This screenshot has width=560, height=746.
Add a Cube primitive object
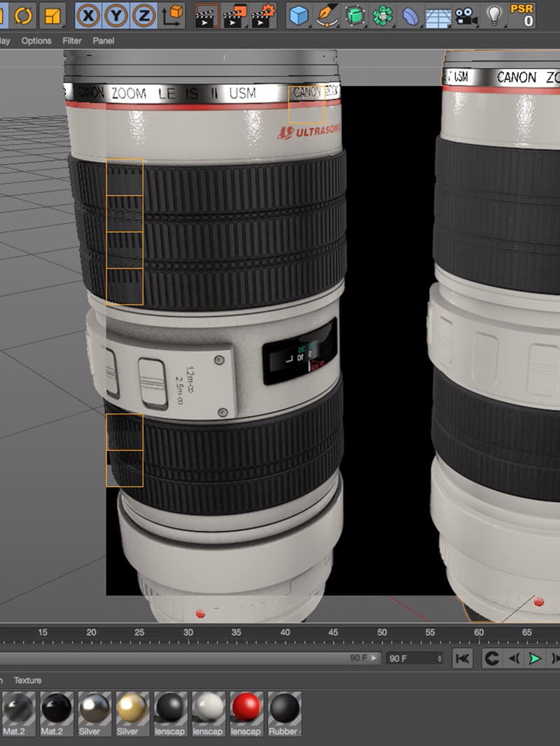(x=300, y=15)
